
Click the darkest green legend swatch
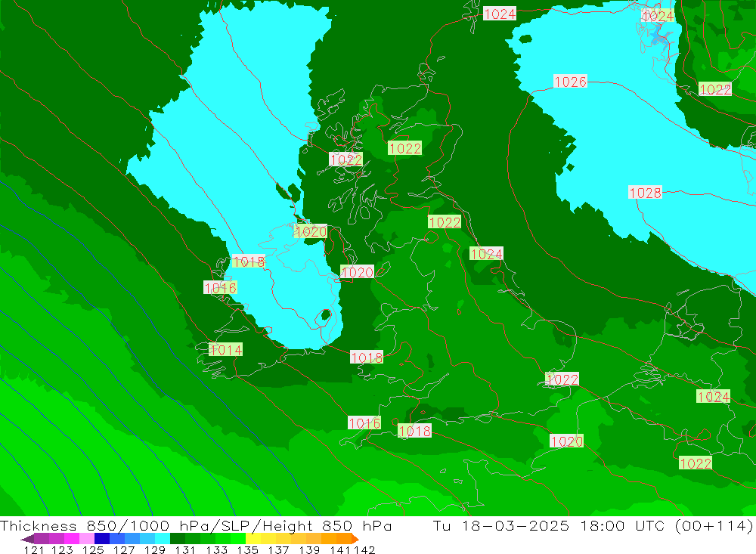coord(178,538)
